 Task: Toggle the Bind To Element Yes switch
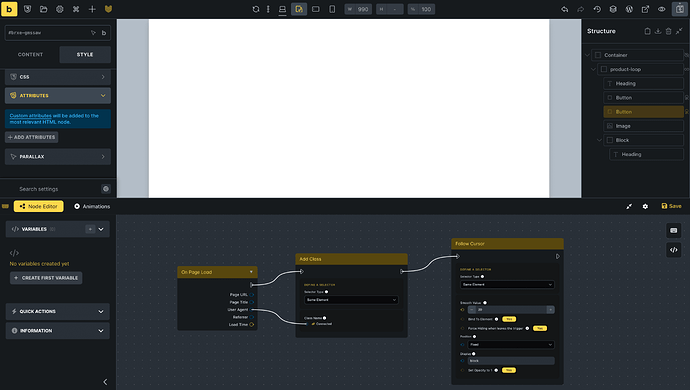pyautogui.click(x=509, y=319)
